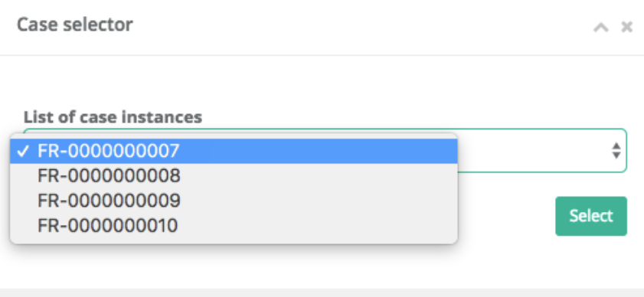Close the Case selector panel

point(626,27)
